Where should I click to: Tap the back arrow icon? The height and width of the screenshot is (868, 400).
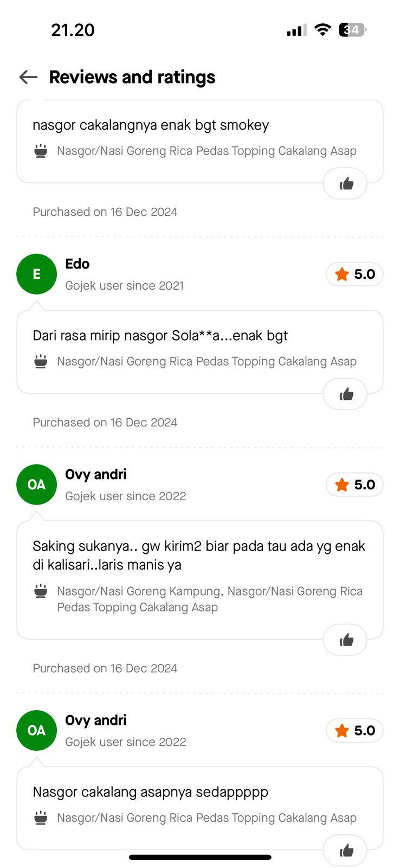[x=28, y=77]
